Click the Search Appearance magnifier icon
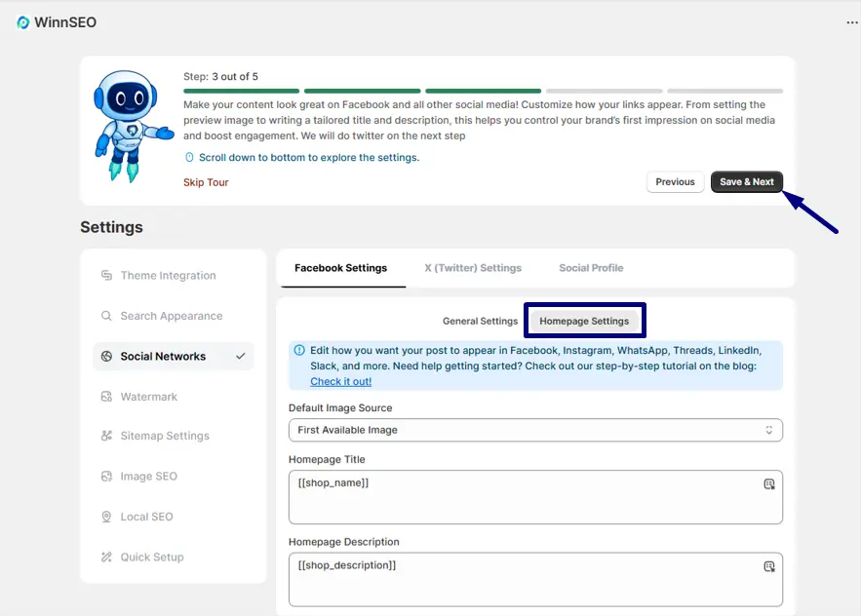The height and width of the screenshot is (616, 861). [106, 316]
